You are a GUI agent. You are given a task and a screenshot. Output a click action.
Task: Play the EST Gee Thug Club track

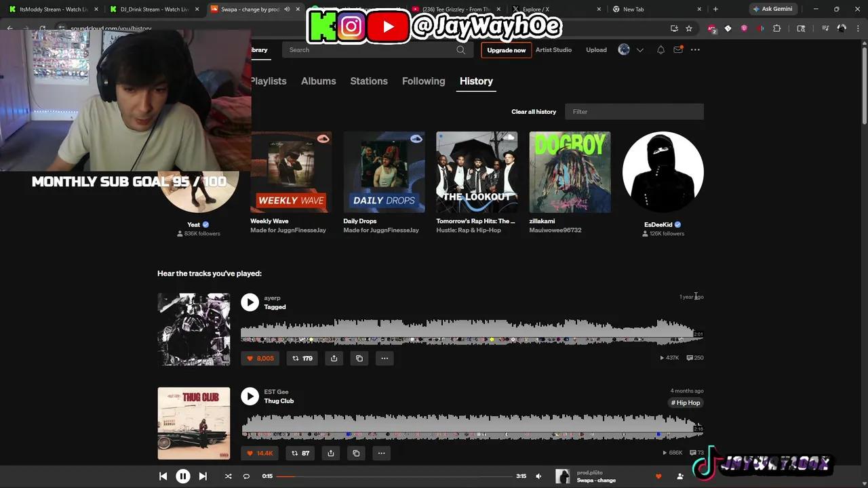pyautogui.click(x=250, y=396)
